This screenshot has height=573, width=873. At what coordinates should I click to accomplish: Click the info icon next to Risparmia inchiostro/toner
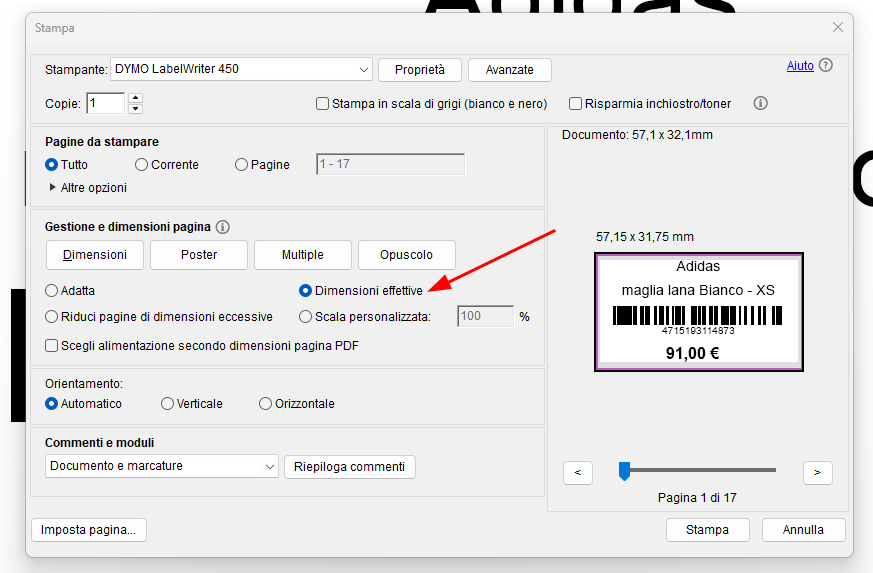point(760,103)
